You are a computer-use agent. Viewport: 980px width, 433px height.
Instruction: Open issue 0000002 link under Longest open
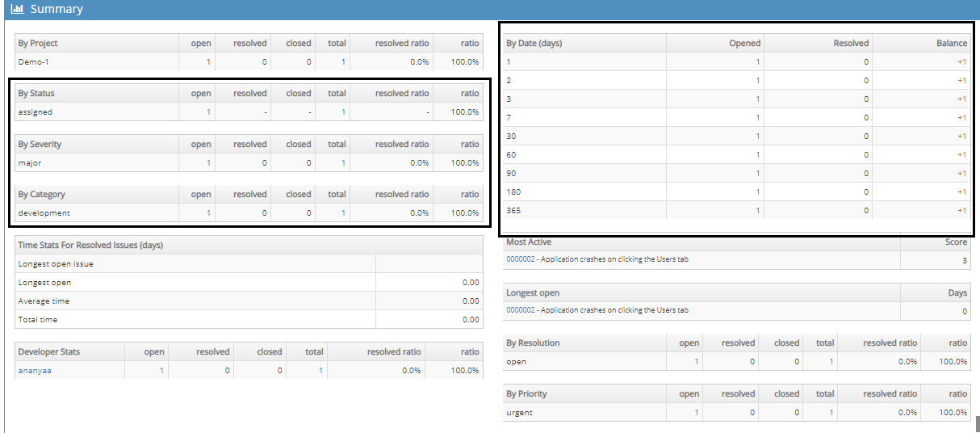pyautogui.click(x=520, y=310)
